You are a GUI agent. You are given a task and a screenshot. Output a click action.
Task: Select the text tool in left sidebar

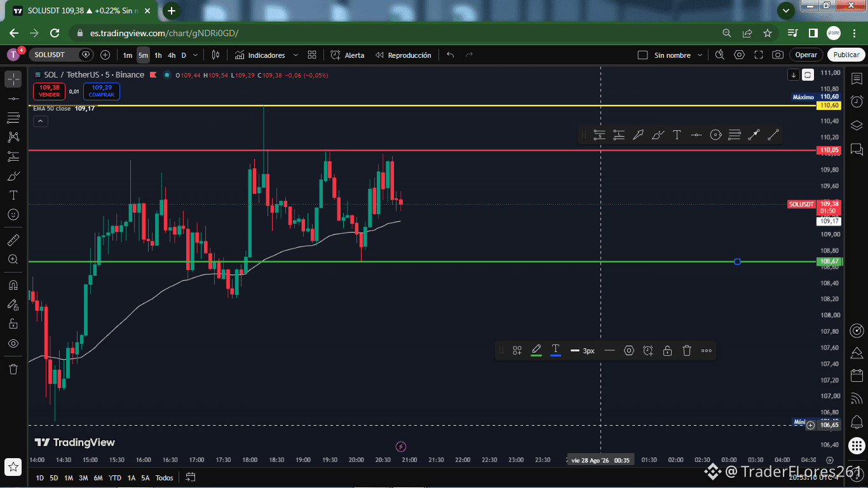tap(13, 195)
